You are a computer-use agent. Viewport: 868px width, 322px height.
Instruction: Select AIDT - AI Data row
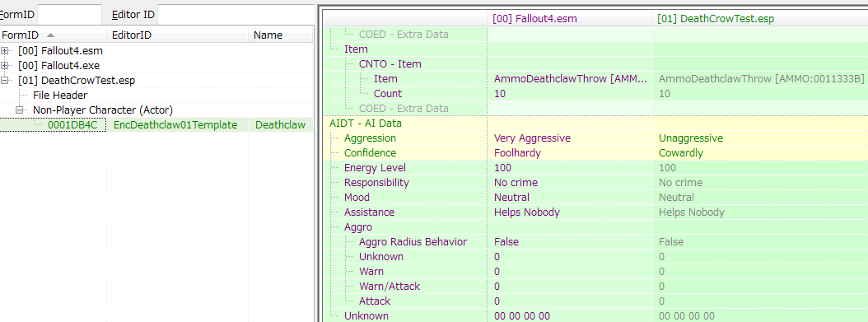point(366,124)
